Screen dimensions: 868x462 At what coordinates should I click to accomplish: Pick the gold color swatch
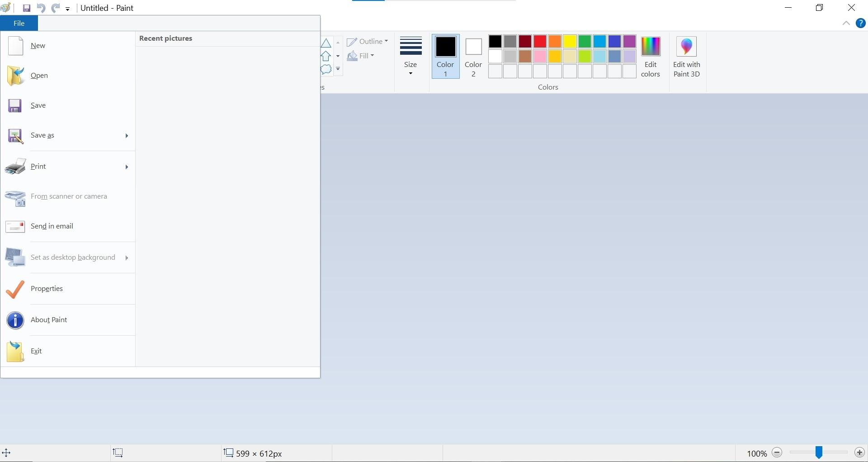click(x=555, y=57)
